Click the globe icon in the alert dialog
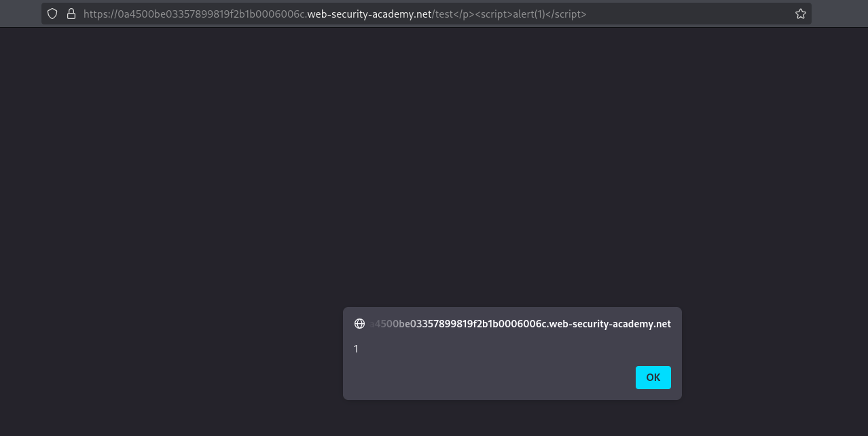The image size is (868, 436). (360, 324)
